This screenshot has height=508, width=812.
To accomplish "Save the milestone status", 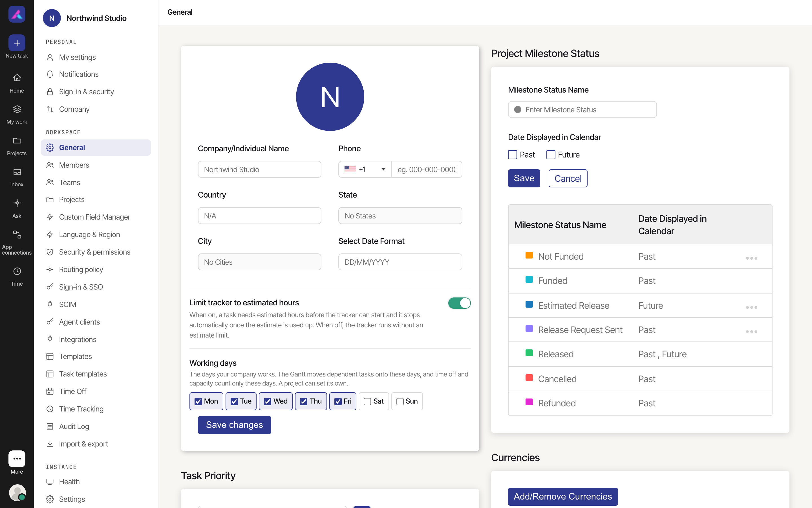I will click(524, 178).
